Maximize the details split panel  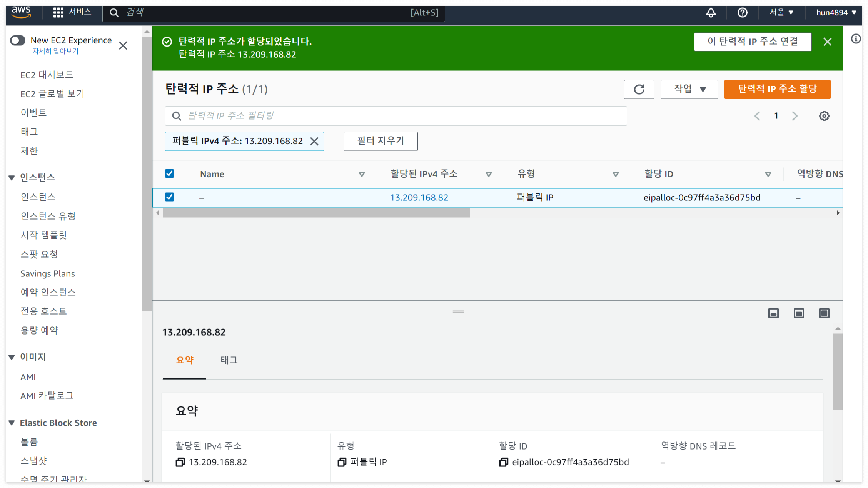pos(824,313)
